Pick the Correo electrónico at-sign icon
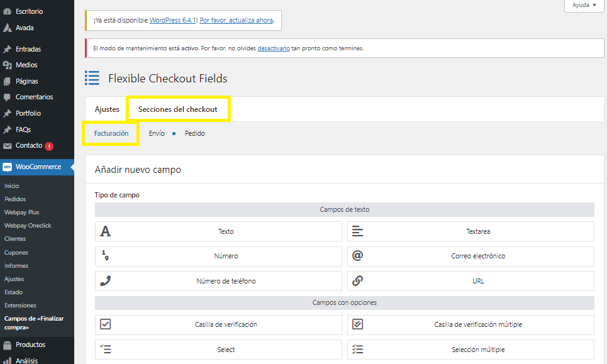Image resolution: width=607 pixels, height=364 pixels. [x=357, y=256]
